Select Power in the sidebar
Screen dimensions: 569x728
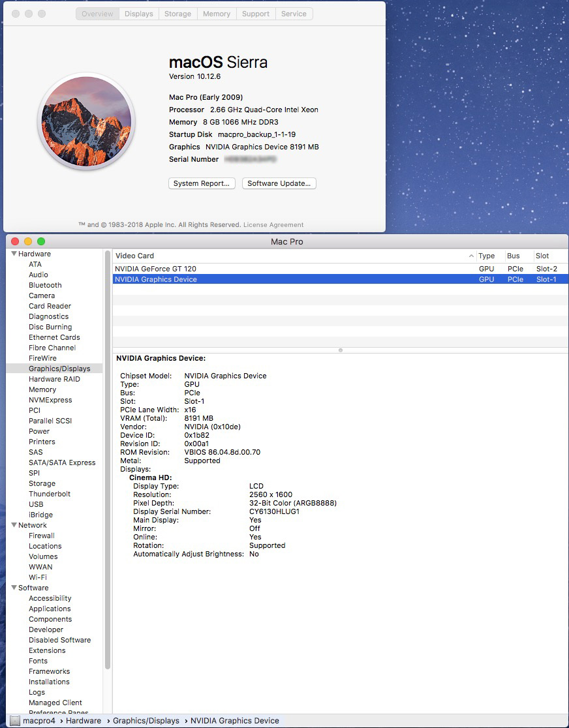click(x=39, y=431)
